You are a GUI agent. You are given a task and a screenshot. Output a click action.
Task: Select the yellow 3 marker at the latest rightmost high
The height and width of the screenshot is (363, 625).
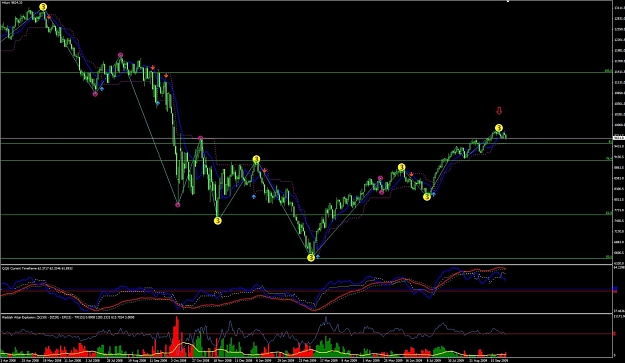point(499,128)
